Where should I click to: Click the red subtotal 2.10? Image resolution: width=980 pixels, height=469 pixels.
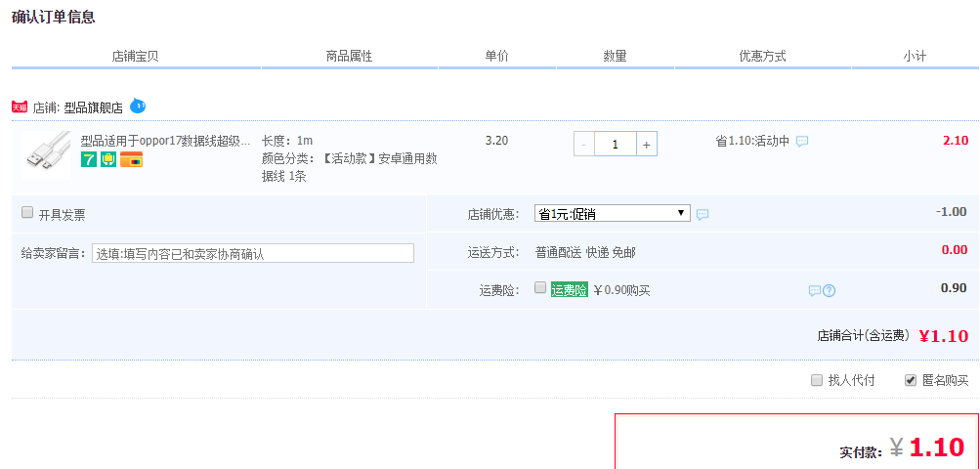click(956, 141)
